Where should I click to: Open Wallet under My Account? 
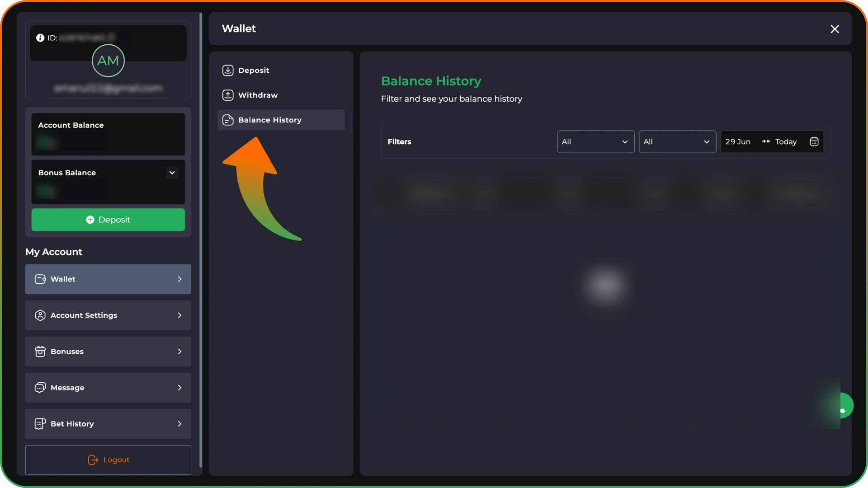point(108,279)
